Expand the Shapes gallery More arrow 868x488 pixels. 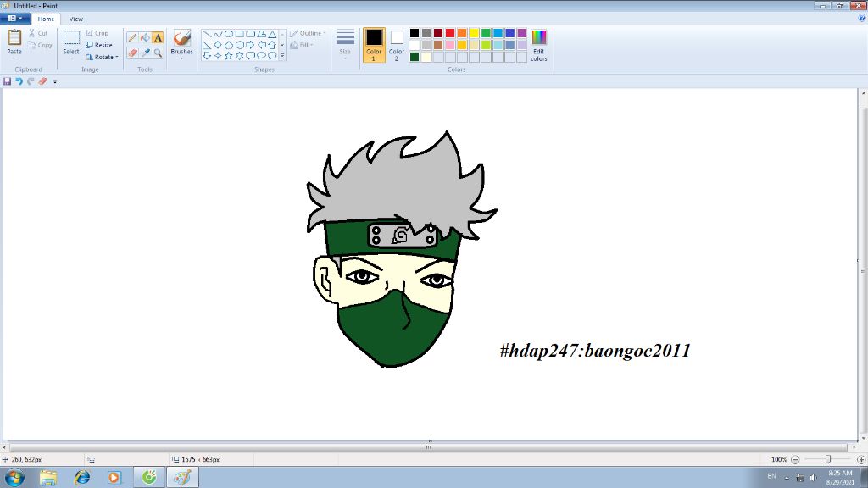(282, 55)
